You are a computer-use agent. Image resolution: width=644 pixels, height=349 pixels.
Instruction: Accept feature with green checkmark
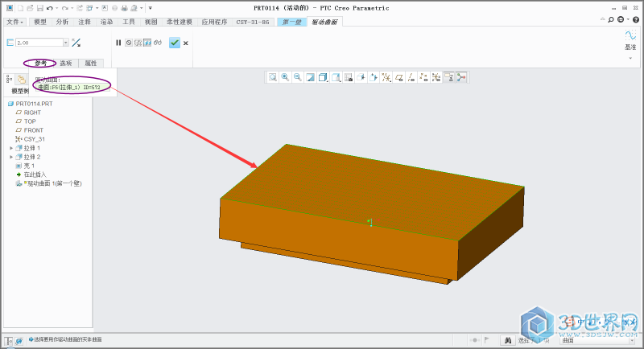pyautogui.click(x=175, y=43)
